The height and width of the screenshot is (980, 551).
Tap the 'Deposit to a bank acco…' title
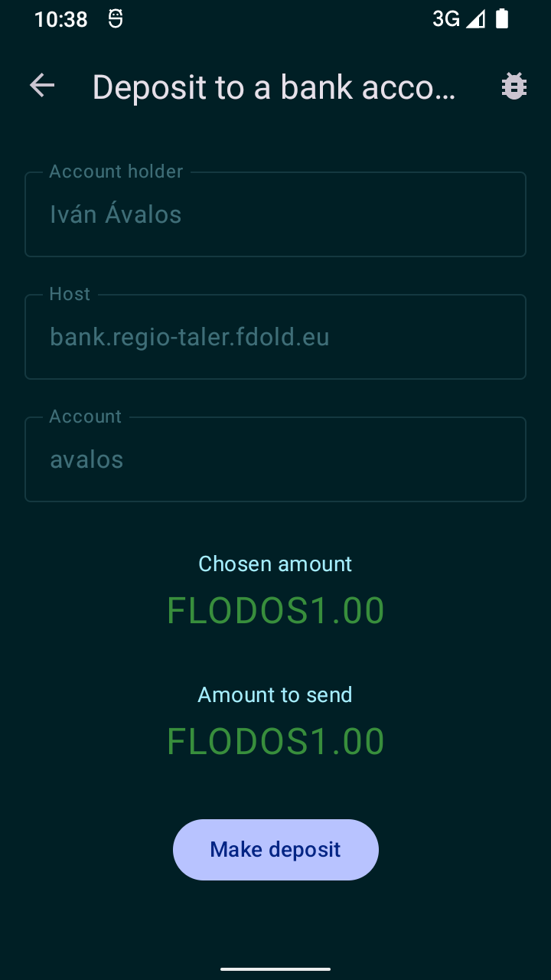tap(274, 88)
